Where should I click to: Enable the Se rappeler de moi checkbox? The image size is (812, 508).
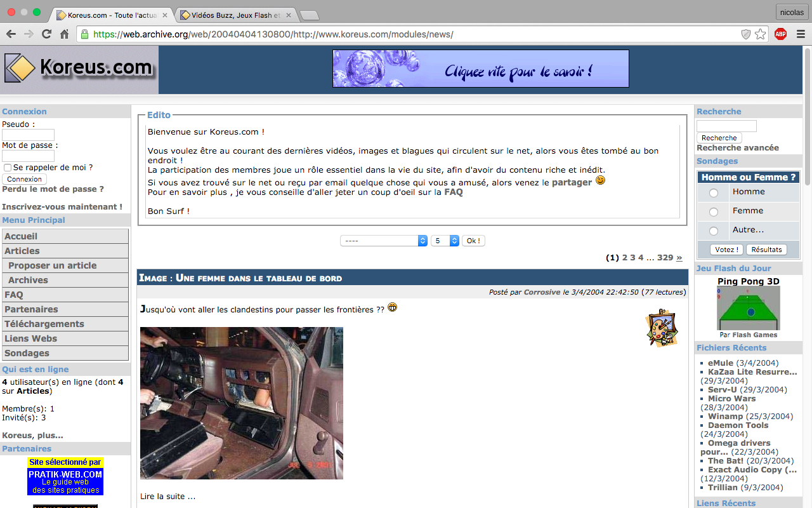point(8,168)
